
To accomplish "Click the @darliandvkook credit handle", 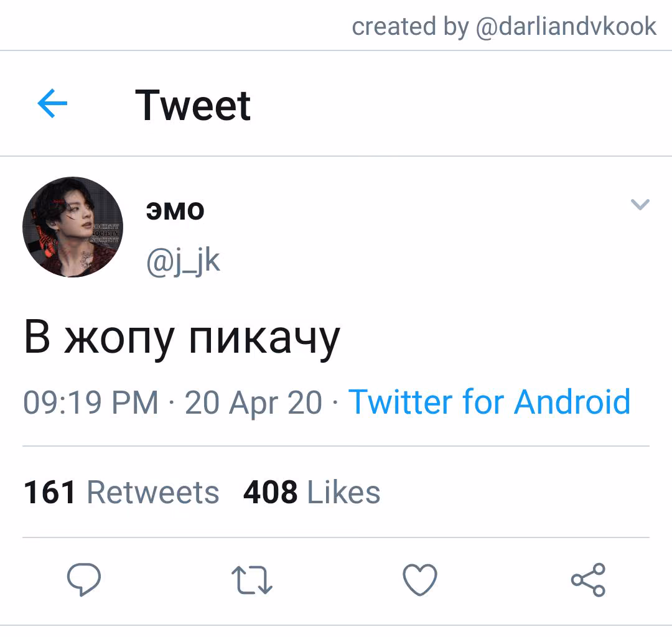I will pyautogui.click(x=566, y=27).
